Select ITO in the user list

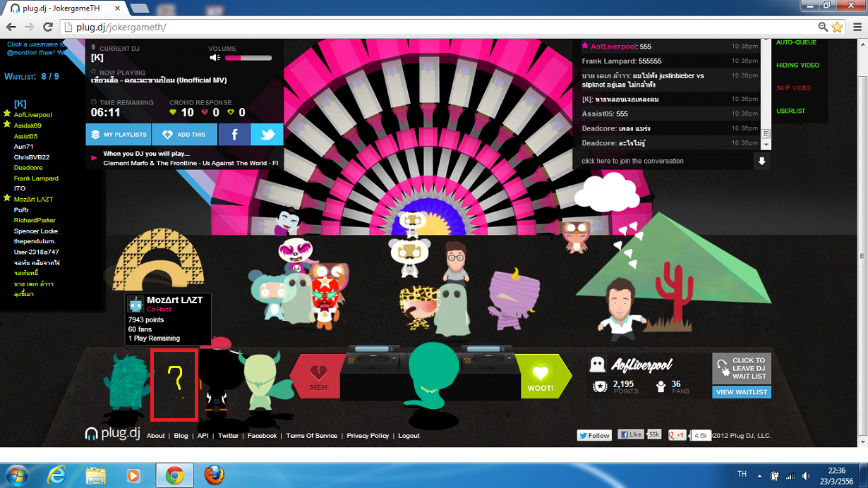(x=19, y=188)
